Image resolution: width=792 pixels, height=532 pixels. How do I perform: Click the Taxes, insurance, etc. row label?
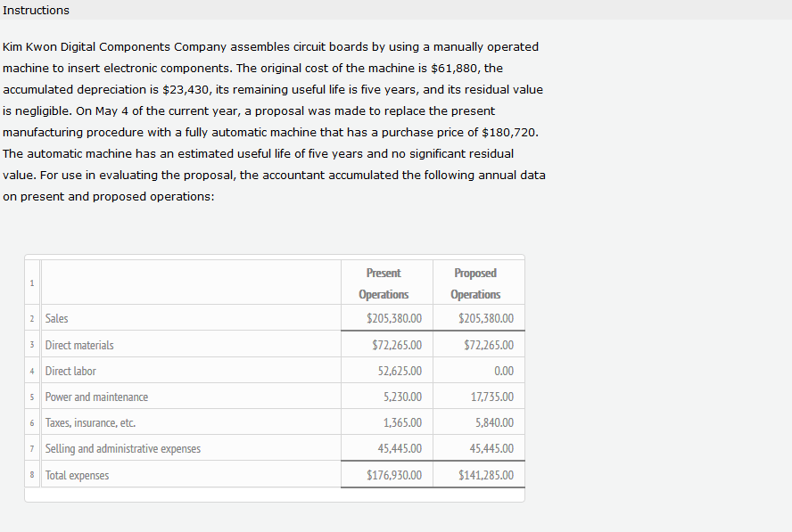click(x=90, y=423)
